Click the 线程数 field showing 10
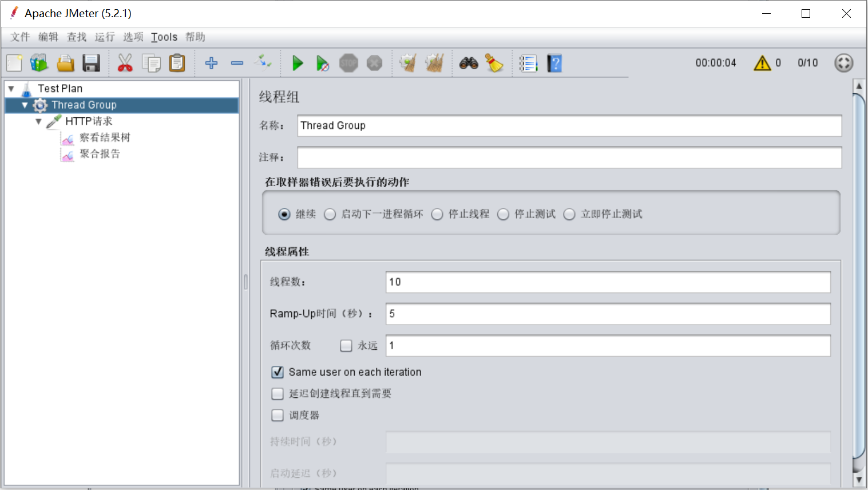This screenshot has height=490, width=868. [x=608, y=282]
